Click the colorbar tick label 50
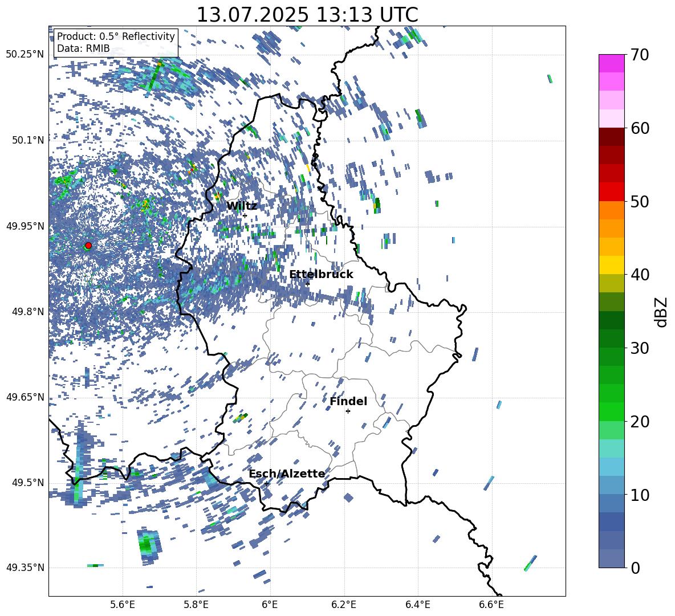The height and width of the screenshot is (616, 675). pyautogui.click(x=640, y=202)
